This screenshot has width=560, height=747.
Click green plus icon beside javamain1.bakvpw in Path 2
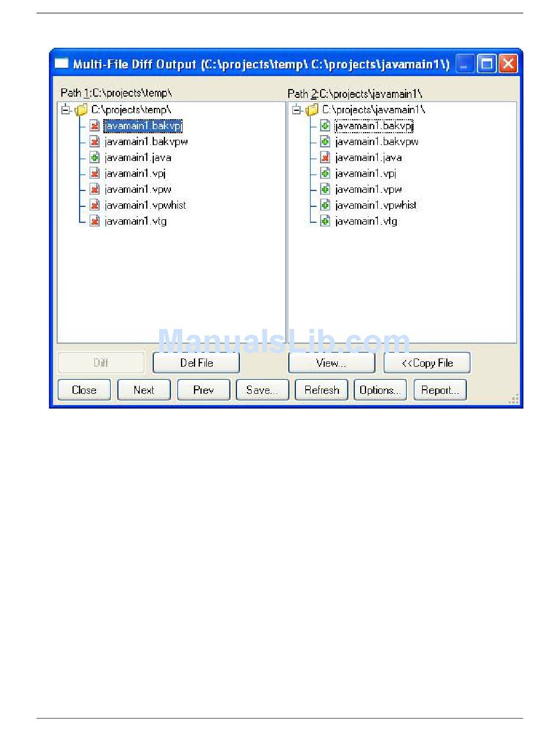[x=325, y=141]
